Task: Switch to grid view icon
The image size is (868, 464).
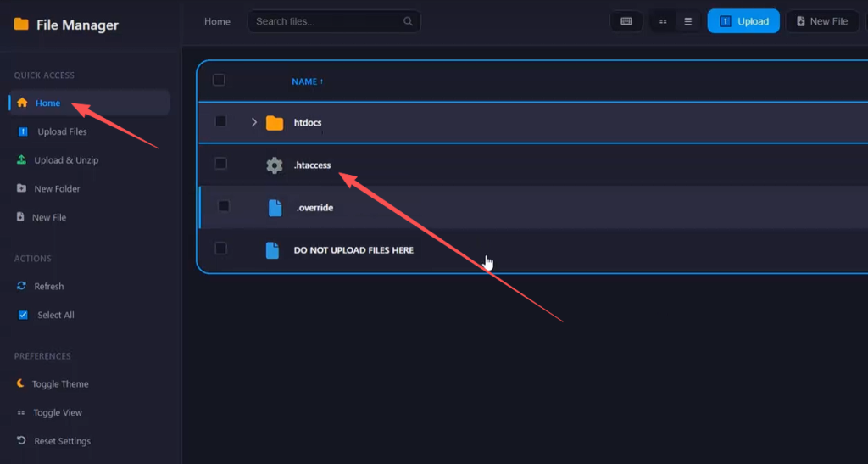Action: pos(663,21)
